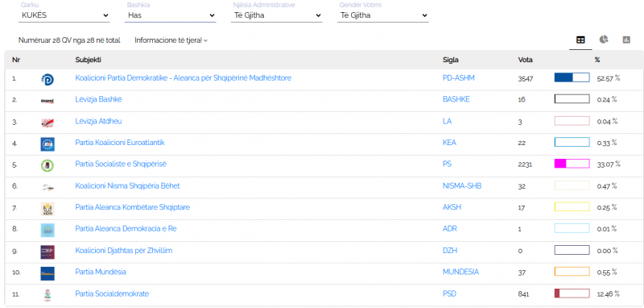Viewport: 644px width, 308px height.
Task: Switch to table view icon
Action: click(580, 40)
